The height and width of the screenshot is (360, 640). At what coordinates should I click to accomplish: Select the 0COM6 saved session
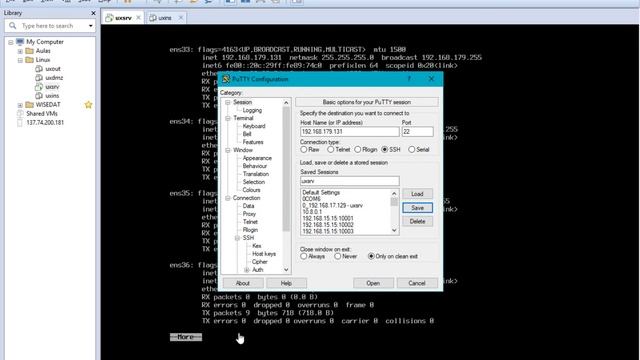(311, 199)
